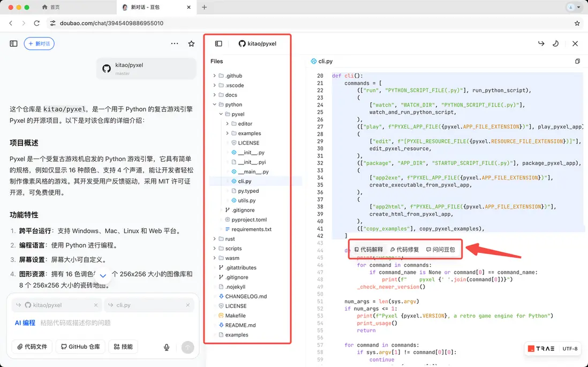The width and height of the screenshot is (588, 367).
Task: Click the 新对话 button
Action: [x=39, y=43]
